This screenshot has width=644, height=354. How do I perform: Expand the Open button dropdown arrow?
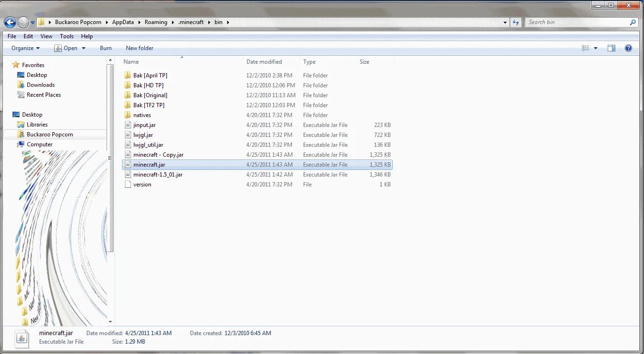[x=83, y=48]
